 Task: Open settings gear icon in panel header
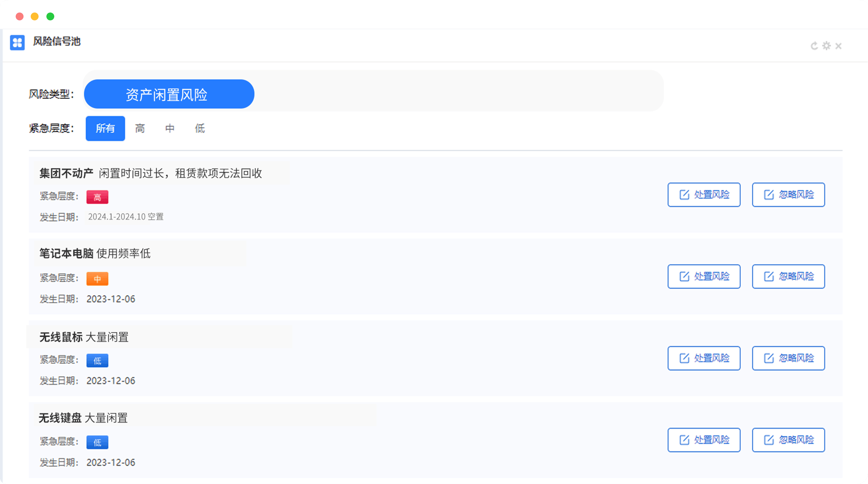(x=826, y=46)
